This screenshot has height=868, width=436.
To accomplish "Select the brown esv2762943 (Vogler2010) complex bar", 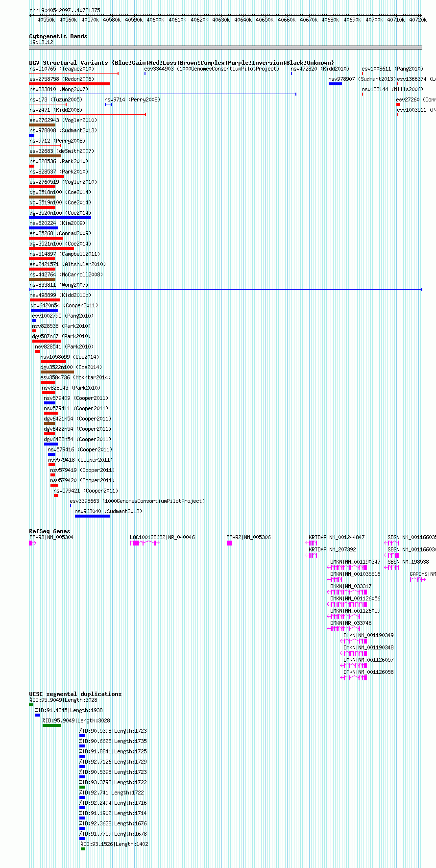I will [42, 125].
